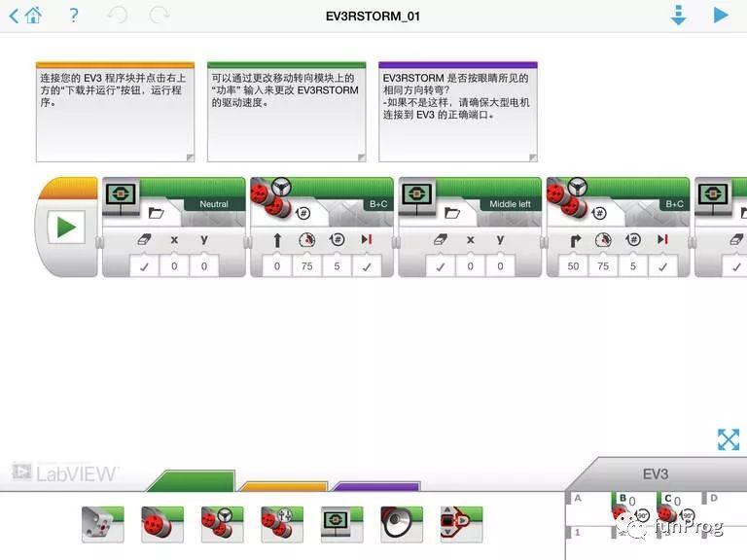Screen dimensions: 747x560
Task: Open rotations mode selector on second Move Steering block
Action: coord(599,213)
